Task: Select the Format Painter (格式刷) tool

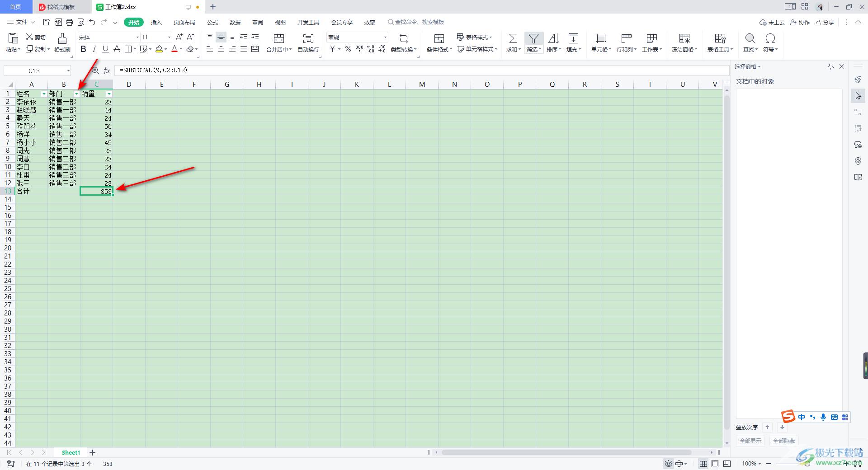Action: tap(62, 42)
